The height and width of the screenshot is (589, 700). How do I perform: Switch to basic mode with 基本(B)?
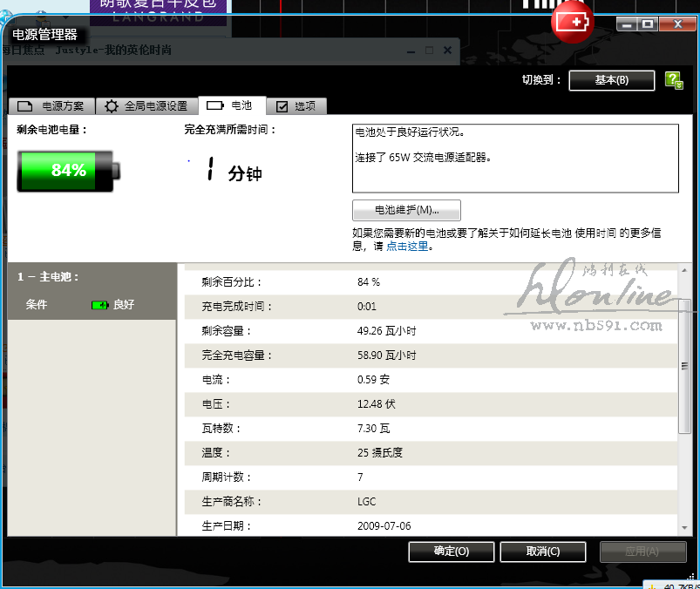(611, 80)
